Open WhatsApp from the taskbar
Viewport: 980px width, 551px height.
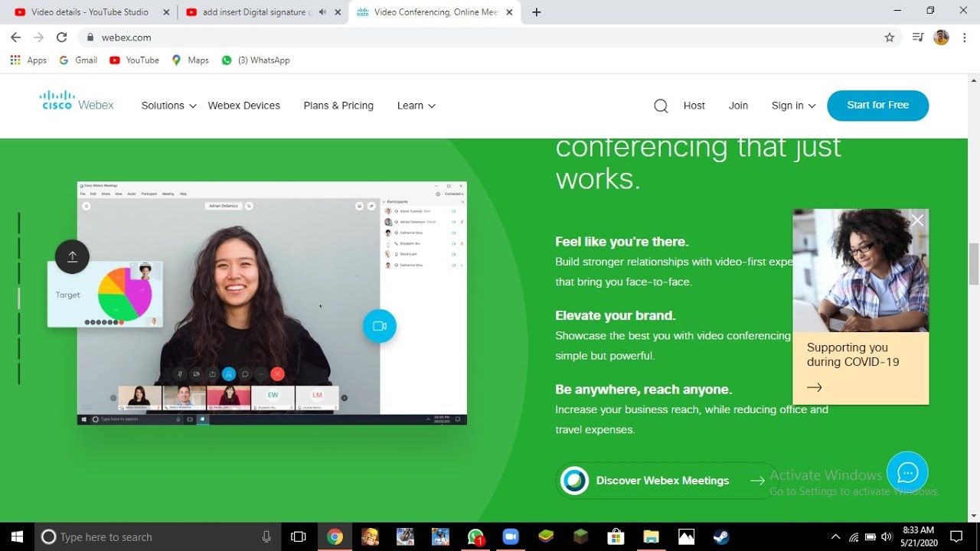pyautogui.click(x=475, y=536)
